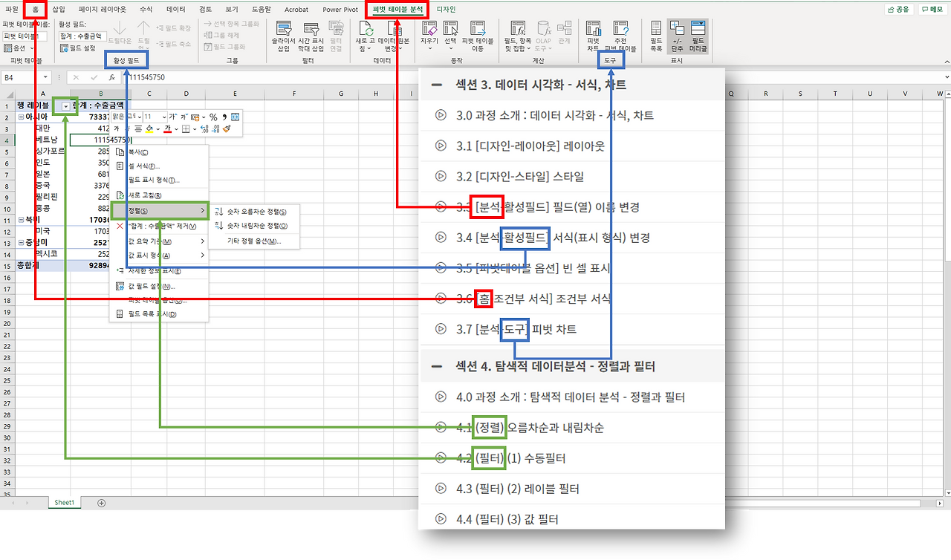
Task: Open the 행 레이블 filter dropdown
Action: 67,106
